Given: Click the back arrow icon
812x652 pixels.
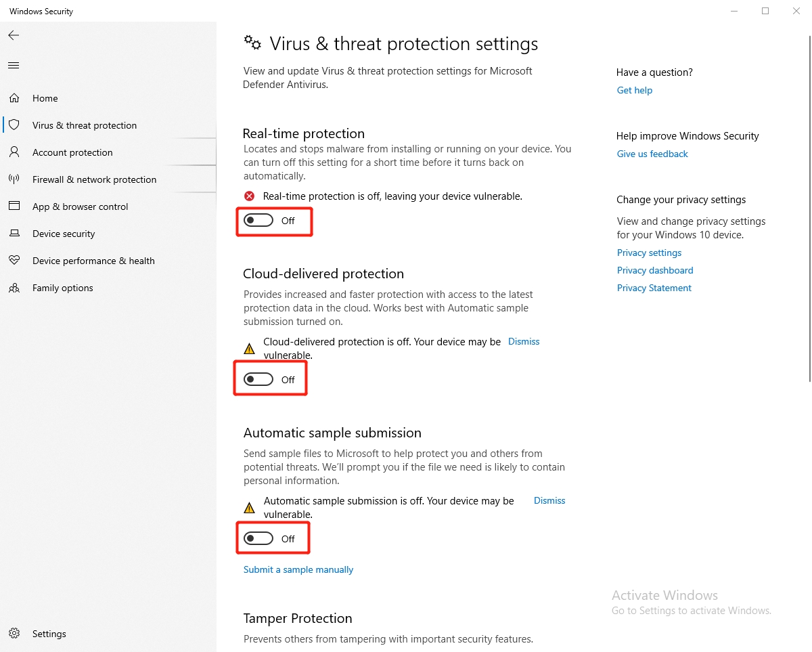Looking at the screenshot, I should 14,35.
